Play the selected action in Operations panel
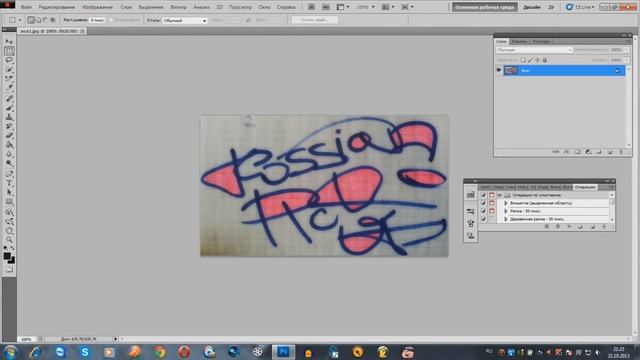 click(x=569, y=227)
